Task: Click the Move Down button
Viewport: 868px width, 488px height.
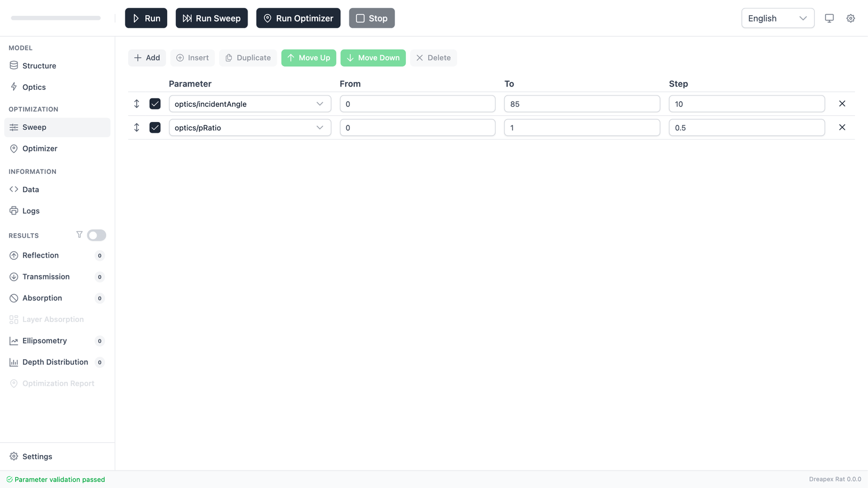Action: [x=373, y=58]
